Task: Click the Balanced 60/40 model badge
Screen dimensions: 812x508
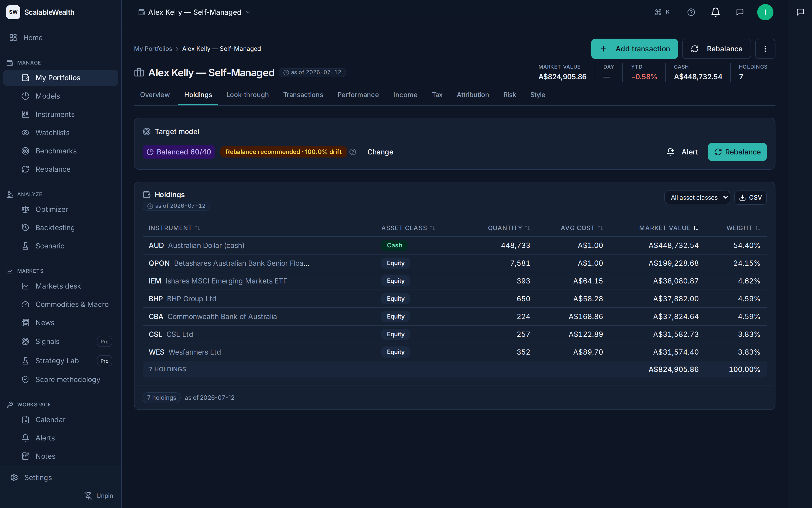Action: [x=179, y=152]
